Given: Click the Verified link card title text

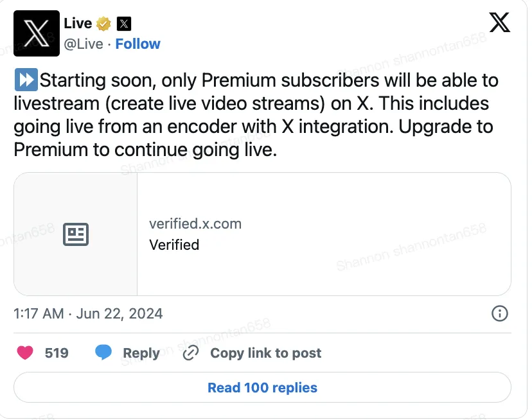Looking at the screenshot, I should (x=174, y=245).
